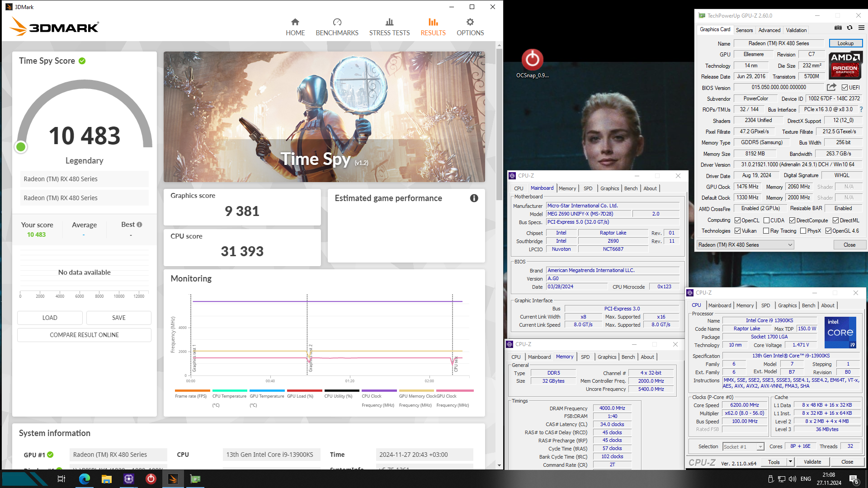
Task: Open the Socket #1 selection dropdown in CPU-Z
Action: pyautogui.click(x=743, y=446)
